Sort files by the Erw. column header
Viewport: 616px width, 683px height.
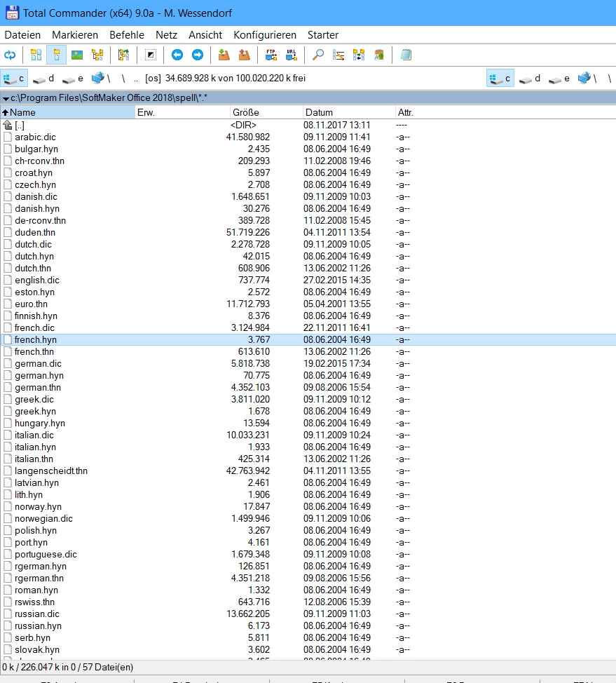point(182,112)
